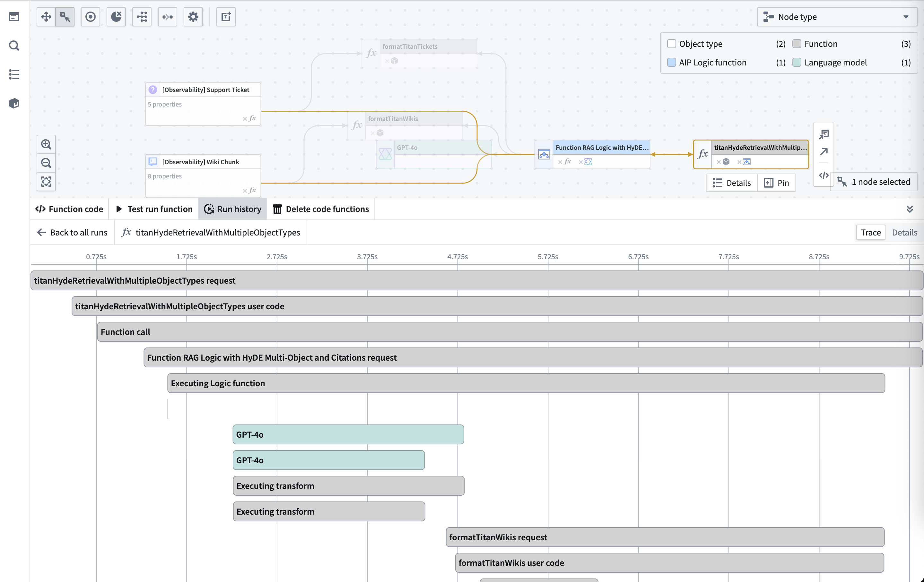Enable the Function filter checkbox

point(798,44)
